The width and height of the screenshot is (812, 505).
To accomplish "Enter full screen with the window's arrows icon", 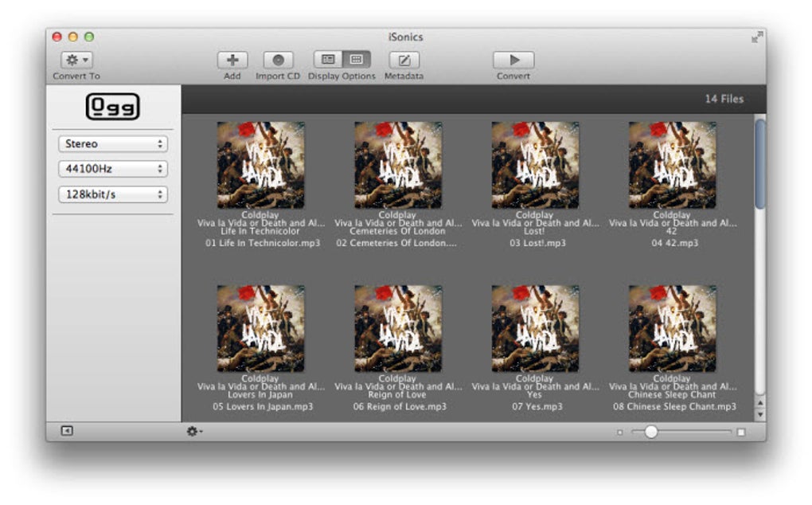I will pyautogui.click(x=757, y=37).
